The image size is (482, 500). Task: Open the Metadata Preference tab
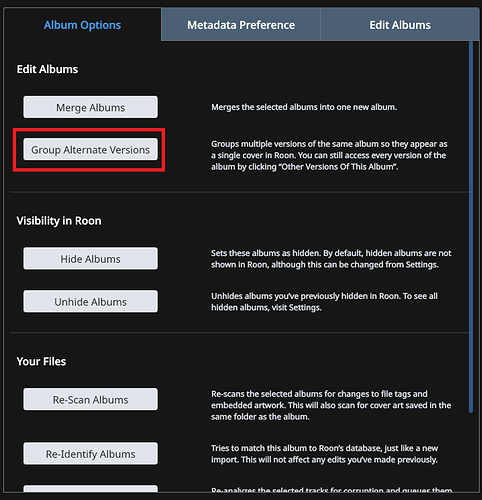point(241,25)
